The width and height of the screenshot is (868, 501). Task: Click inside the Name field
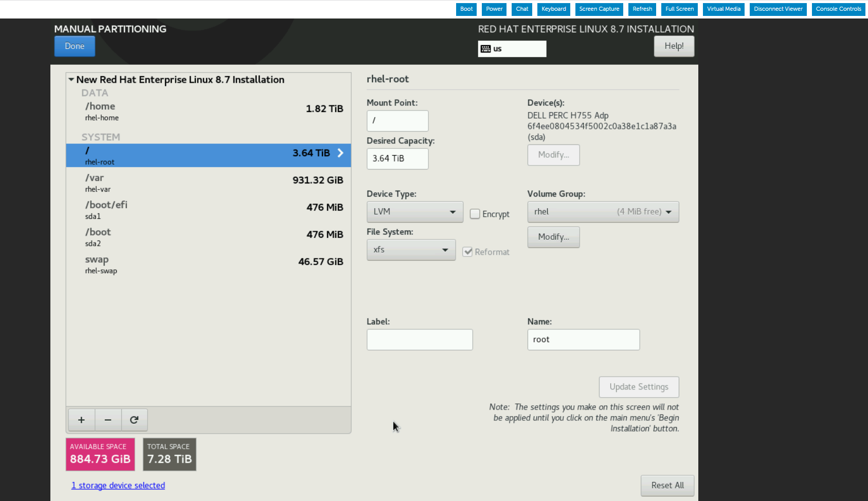pos(583,339)
